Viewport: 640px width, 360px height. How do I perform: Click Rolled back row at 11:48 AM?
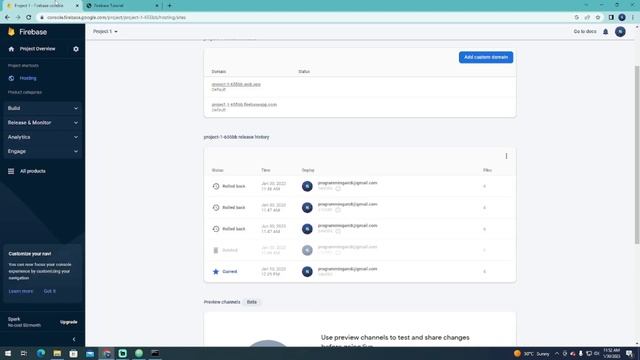(x=360, y=186)
